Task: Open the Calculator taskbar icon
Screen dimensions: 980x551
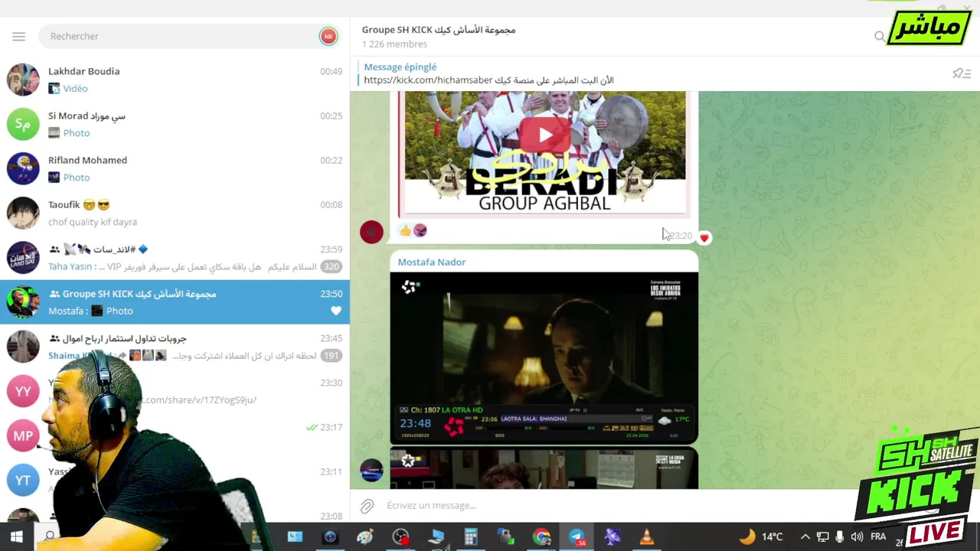Action: [471, 536]
